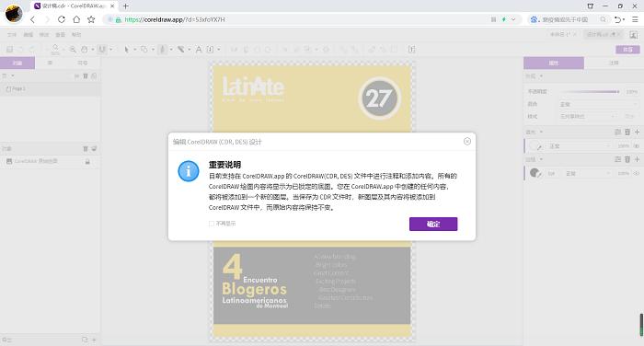Expand the pen tool dropdown arrow
This screenshot has width=644, height=346.
pyautogui.click(x=171, y=50)
